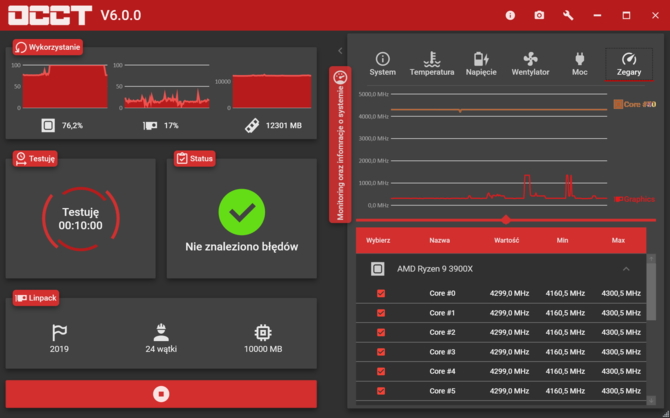
Task: Click the 10000 MB Linpack value
Action: (x=263, y=349)
